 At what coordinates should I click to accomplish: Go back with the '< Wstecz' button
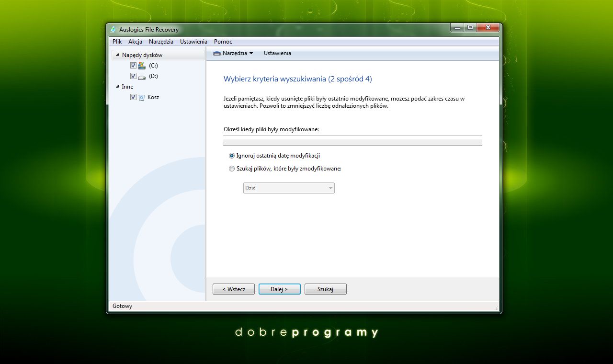(234, 289)
